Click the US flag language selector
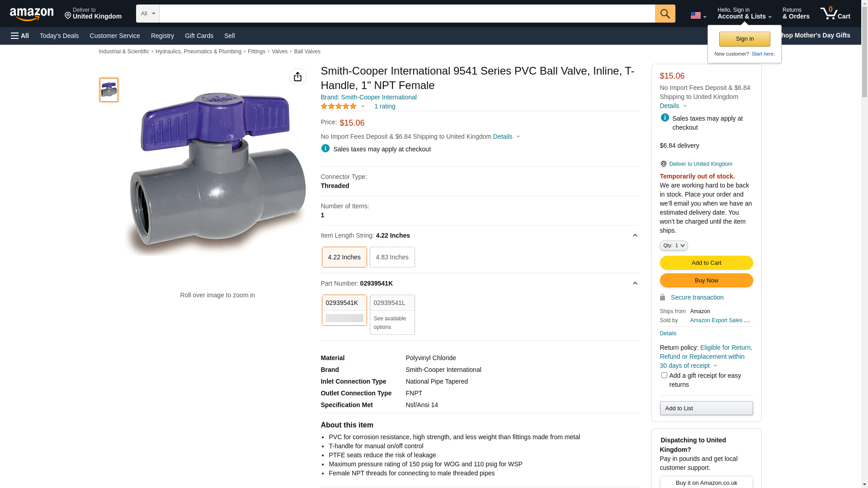This screenshot has height=488, width=868. [698, 15]
